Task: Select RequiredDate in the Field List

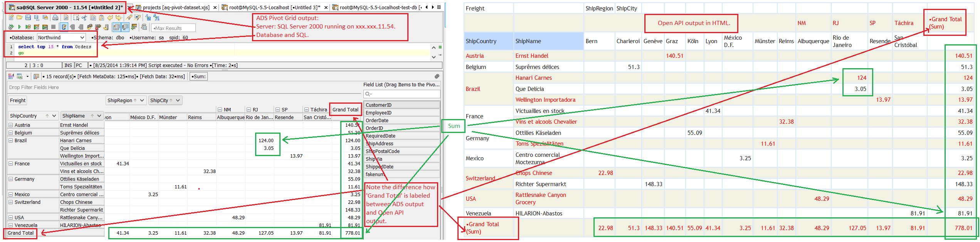Action: coord(402,136)
